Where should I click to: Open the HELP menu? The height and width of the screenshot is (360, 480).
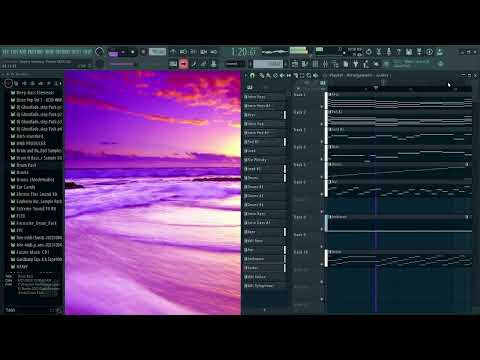tap(86, 52)
